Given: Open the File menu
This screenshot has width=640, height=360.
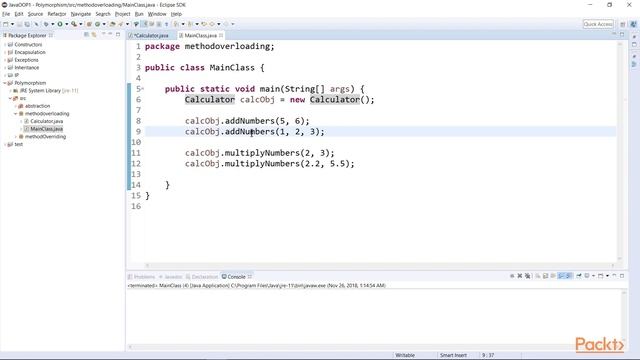Looking at the screenshot, I should (6, 14).
